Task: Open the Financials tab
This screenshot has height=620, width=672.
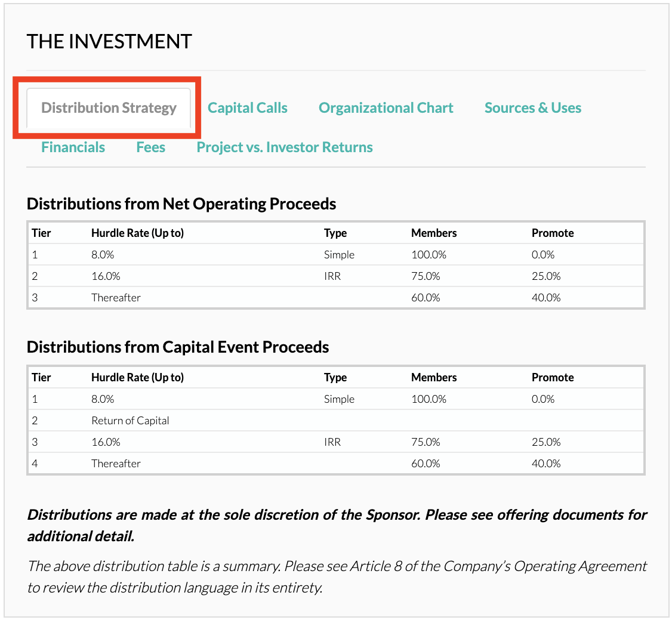Action: (73, 147)
